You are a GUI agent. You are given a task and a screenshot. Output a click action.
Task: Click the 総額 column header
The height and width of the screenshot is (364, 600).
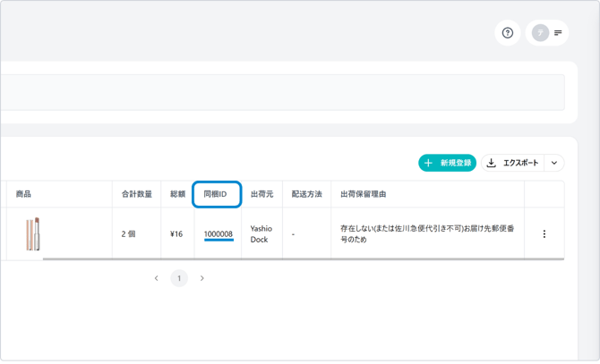[x=177, y=194]
